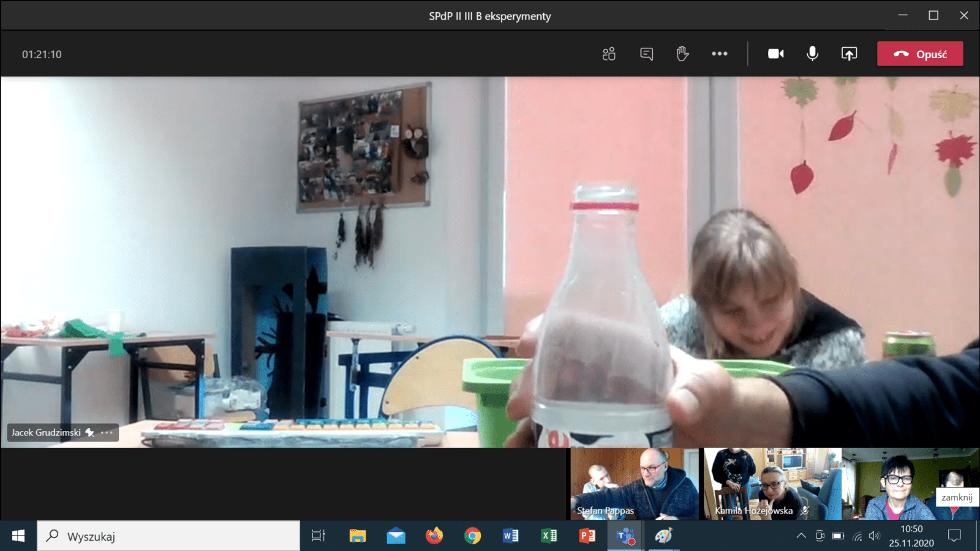Open Microsoft Word from the taskbar
Viewport: 980px width, 551px height.
click(510, 536)
